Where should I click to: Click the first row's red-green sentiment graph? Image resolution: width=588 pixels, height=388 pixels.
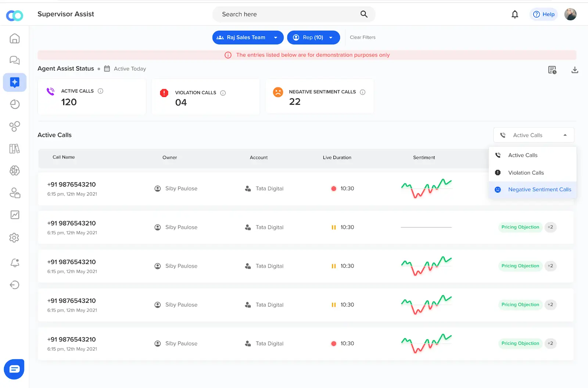[x=426, y=188]
